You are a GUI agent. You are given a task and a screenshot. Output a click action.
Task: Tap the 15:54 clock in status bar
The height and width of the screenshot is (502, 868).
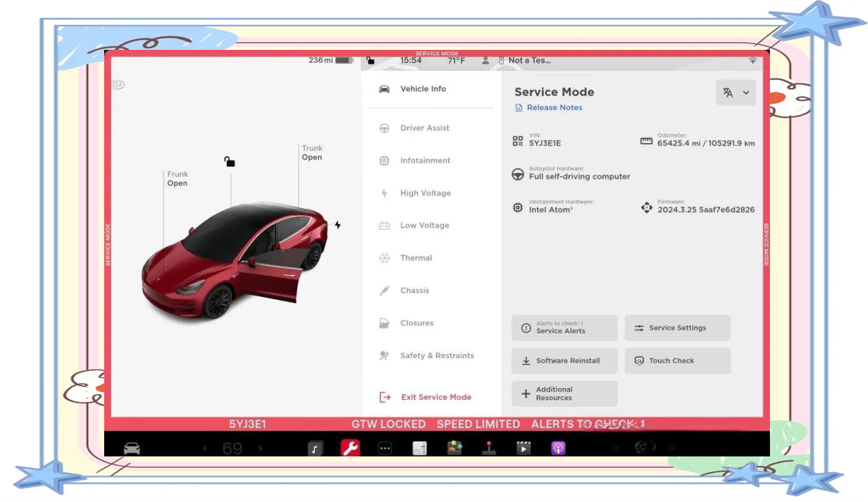tap(411, 60)
